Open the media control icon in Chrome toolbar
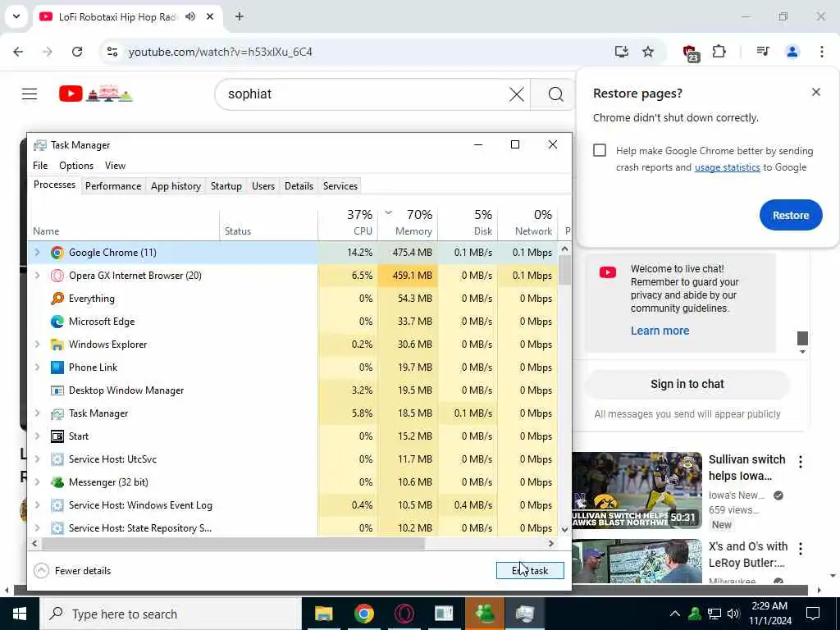The width and height of the screenshot is (840, 630). 763,52
